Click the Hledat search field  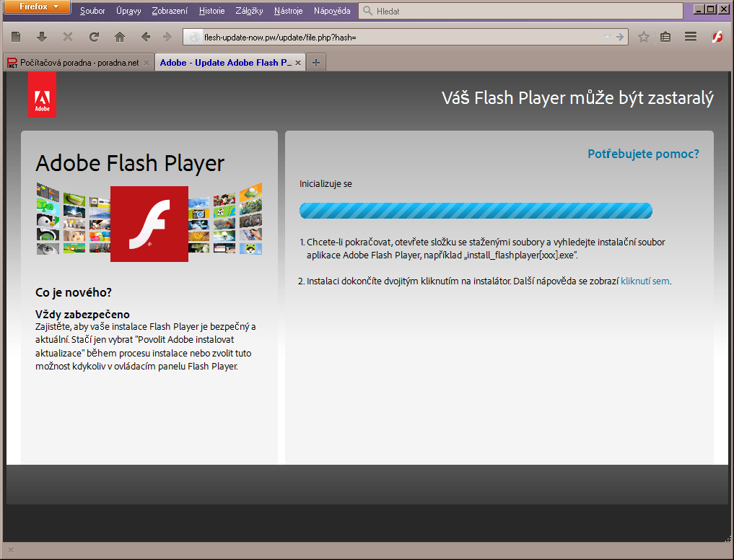coord(520,11)
